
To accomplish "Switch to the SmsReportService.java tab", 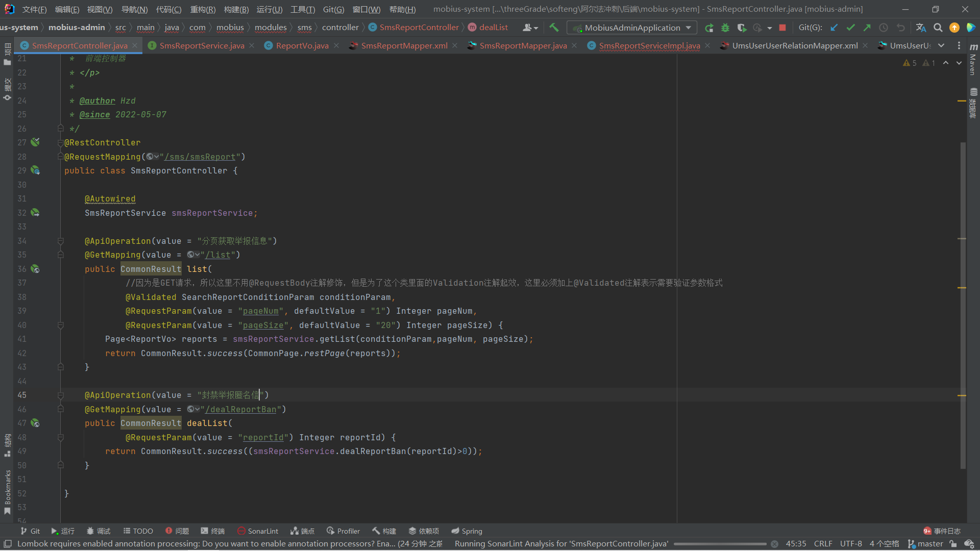I will click(202, 45).
